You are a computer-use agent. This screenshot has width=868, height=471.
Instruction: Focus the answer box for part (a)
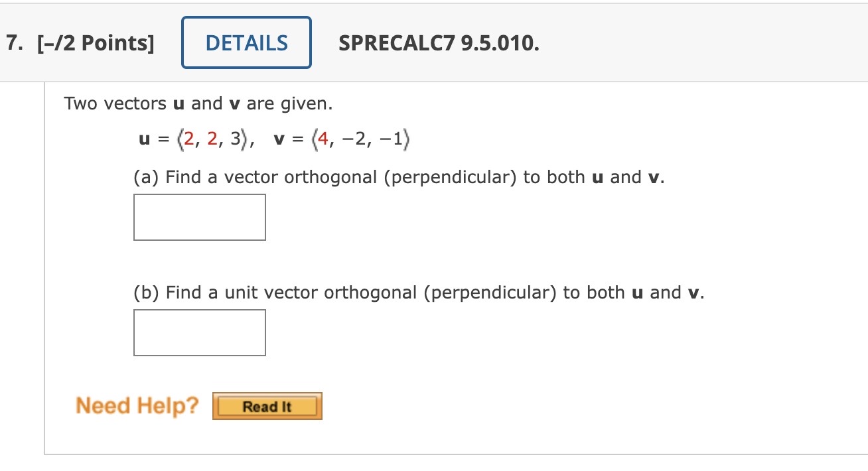(x=200, y=217)
